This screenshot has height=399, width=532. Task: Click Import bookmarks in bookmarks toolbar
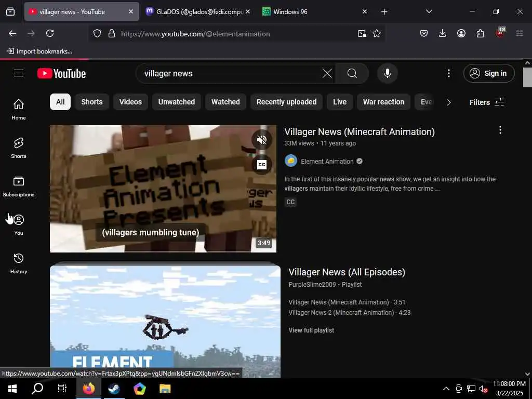(39, 51)
